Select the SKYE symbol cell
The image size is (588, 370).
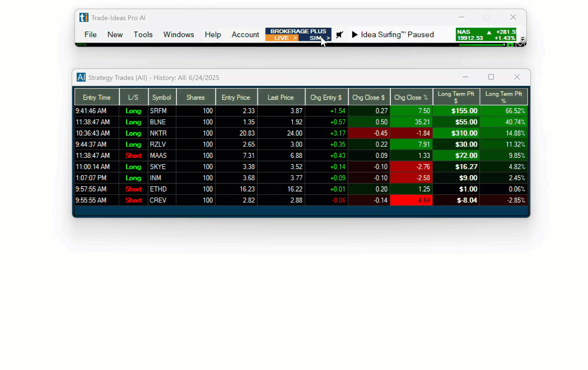pos(162,166)
